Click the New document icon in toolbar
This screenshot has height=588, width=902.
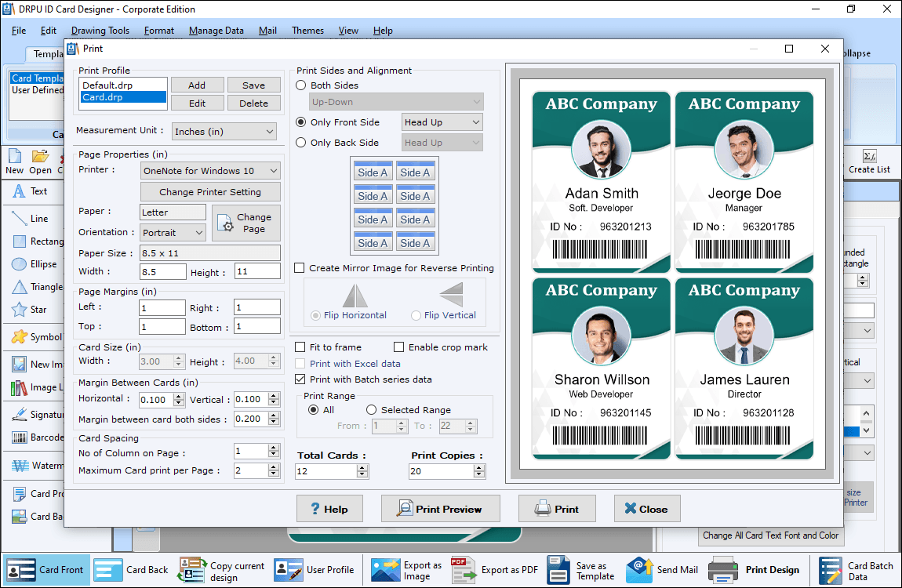(x=14, y=162)
